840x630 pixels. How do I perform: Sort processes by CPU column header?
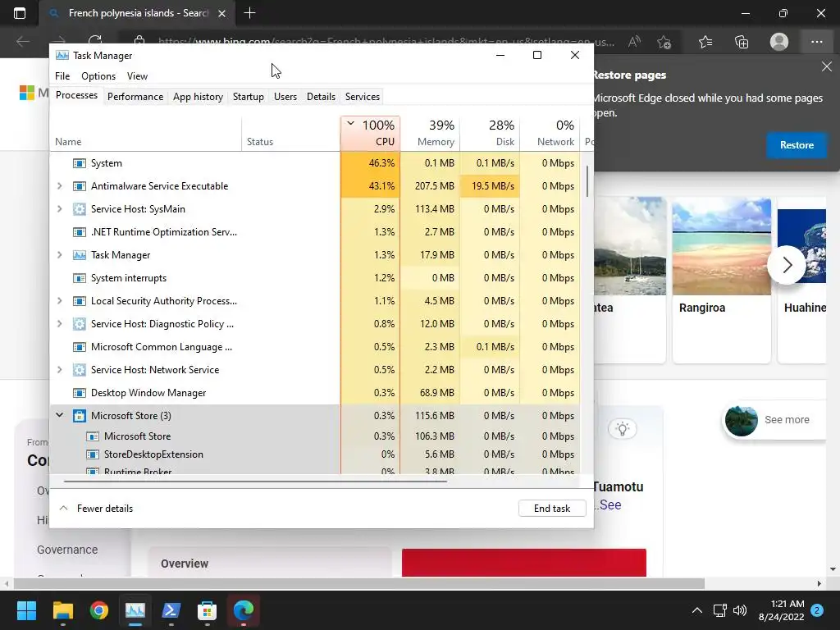370,134
